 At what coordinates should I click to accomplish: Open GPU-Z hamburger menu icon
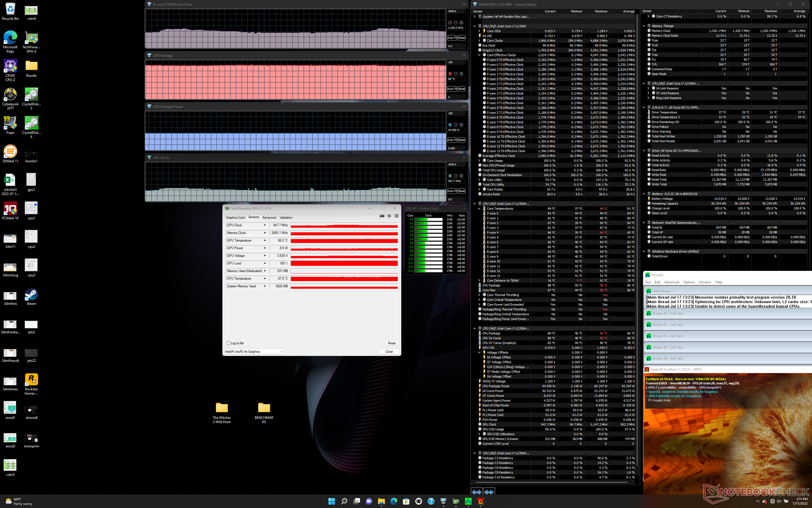[x=396, y=216]
